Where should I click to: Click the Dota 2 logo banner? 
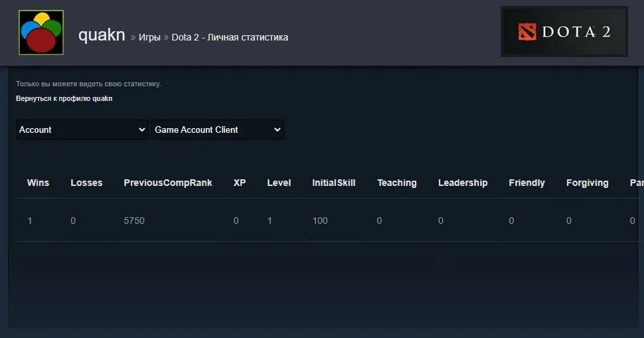[x=564, y=32]
